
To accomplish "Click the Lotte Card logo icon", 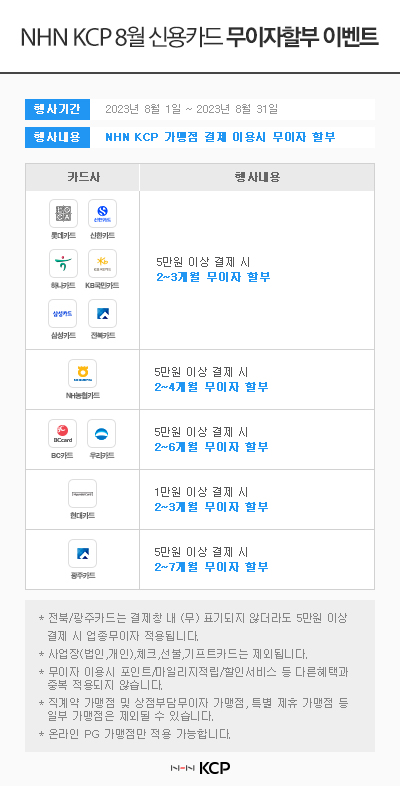I will point(63,214).
